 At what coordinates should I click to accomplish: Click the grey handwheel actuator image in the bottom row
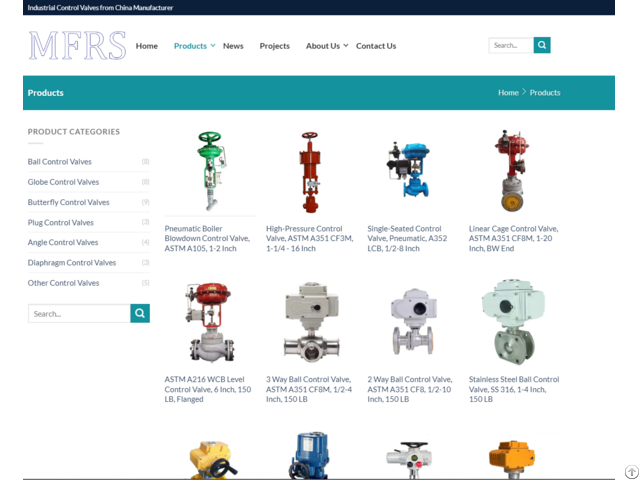tap(409, 459)
